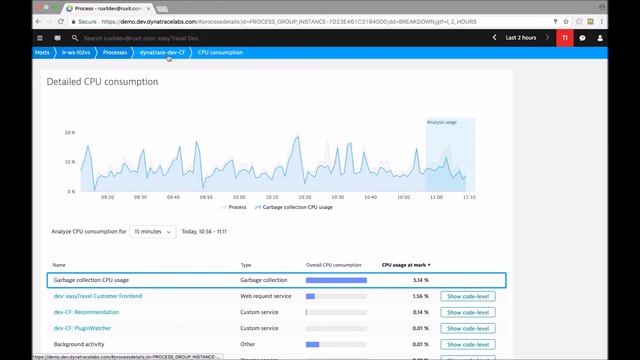Reload the page with refresh icon
Image resolution: width=640 pixels, height=360 pixels.
(x=60, y=22)
